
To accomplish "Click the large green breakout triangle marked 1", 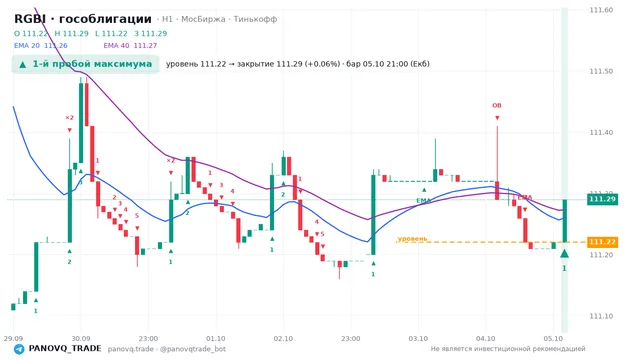I will (x=564, y=254).
